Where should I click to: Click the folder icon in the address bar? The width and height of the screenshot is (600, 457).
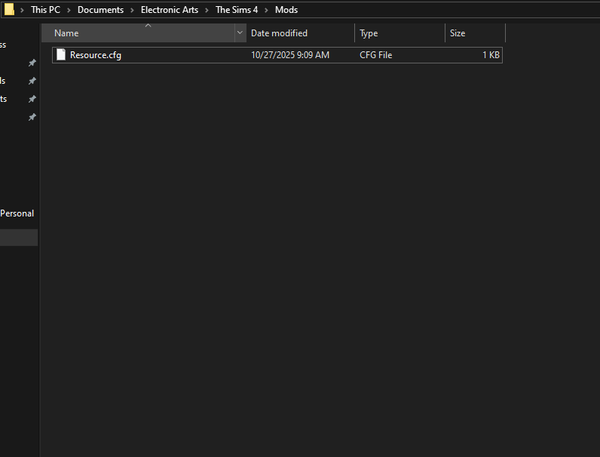[8, 9]
